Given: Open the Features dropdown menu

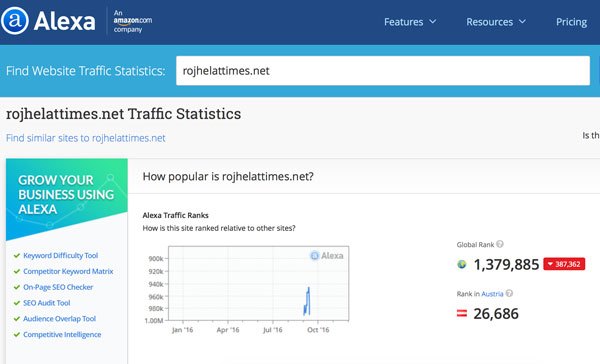Looking at the screenshot, I should (x=410, y=22).
